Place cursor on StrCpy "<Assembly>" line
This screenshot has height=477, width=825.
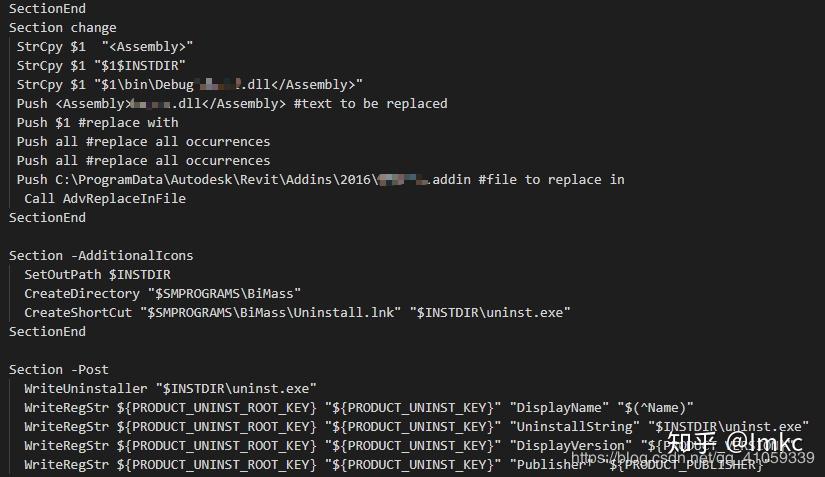[104, 46]
